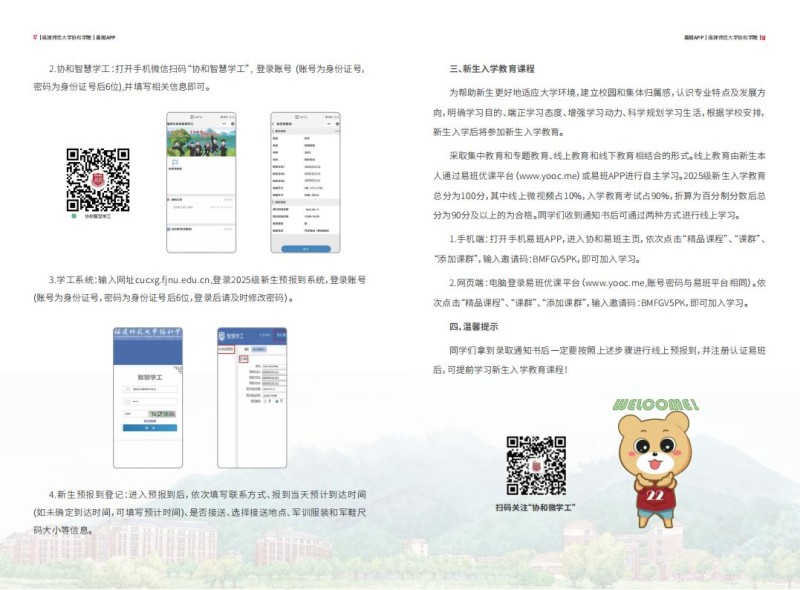Screen dimensions: 800x590
Task: Open www.yooc.me link in the 网页端 paragraph
Action: [x=614, y=283]
